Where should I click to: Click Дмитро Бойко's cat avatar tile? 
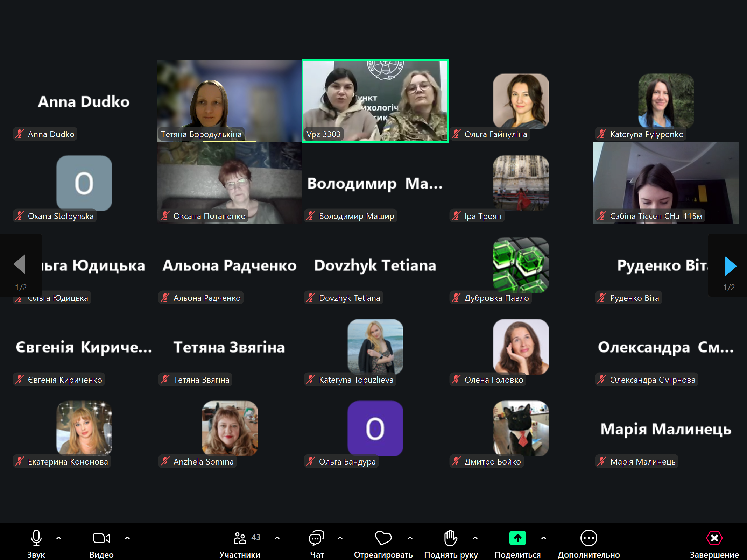tap(520, 428)
